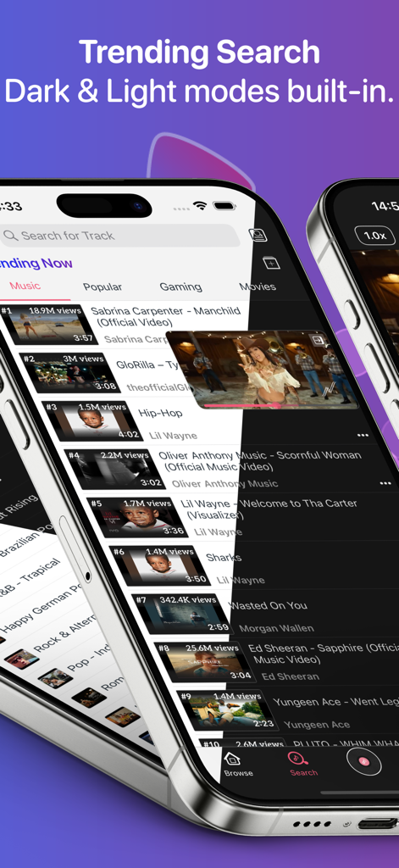
Task: Change the 1.0x playback speed
Action: (x=374, y=236)
